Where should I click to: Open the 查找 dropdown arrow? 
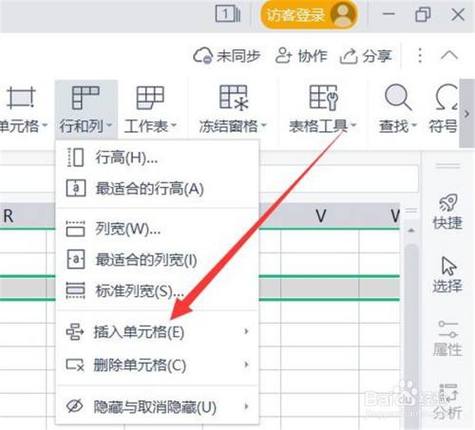414,126
